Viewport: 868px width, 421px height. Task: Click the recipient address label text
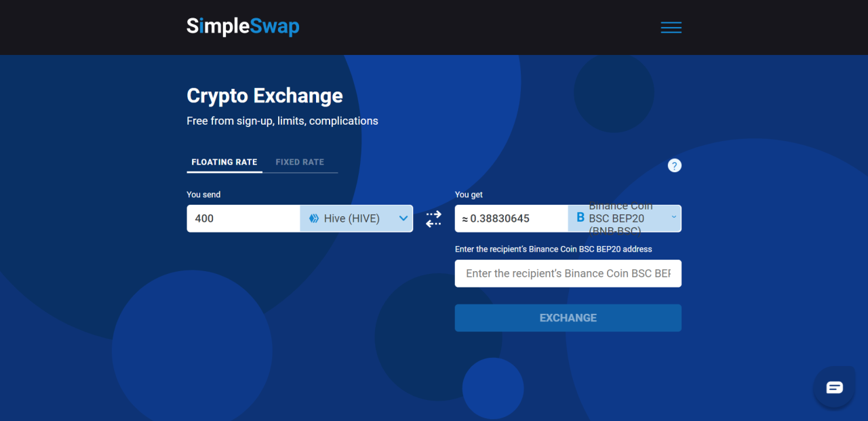553,249
